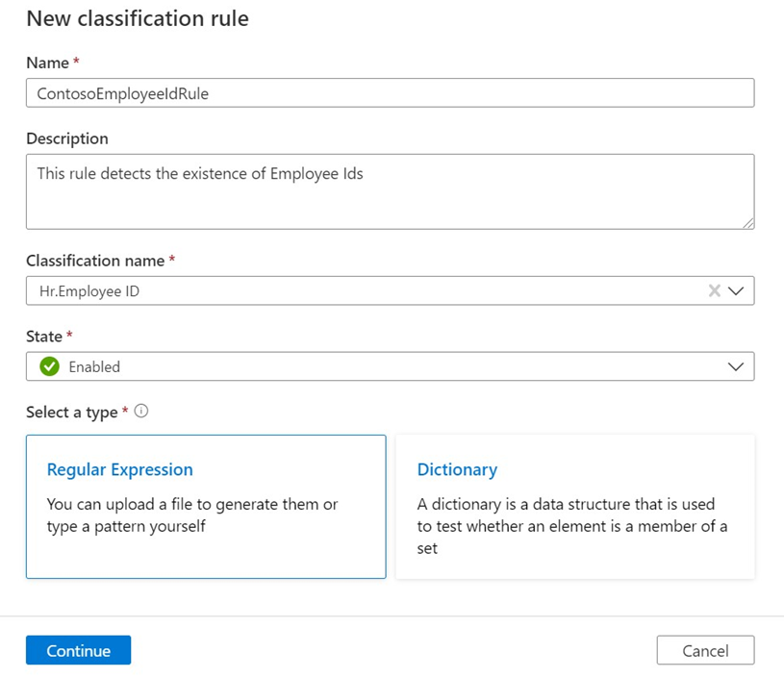This screenshot has width=784, height=677.
Task: Click the State field label
Action: click(44, 337)
